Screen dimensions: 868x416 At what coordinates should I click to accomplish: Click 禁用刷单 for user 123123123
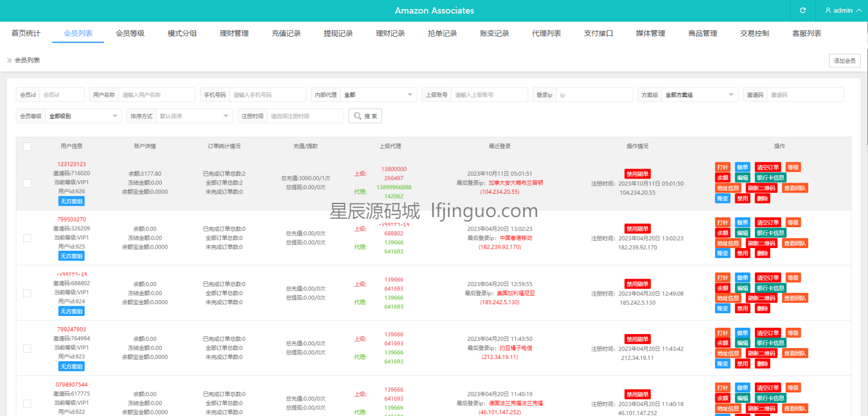[637, 174]
